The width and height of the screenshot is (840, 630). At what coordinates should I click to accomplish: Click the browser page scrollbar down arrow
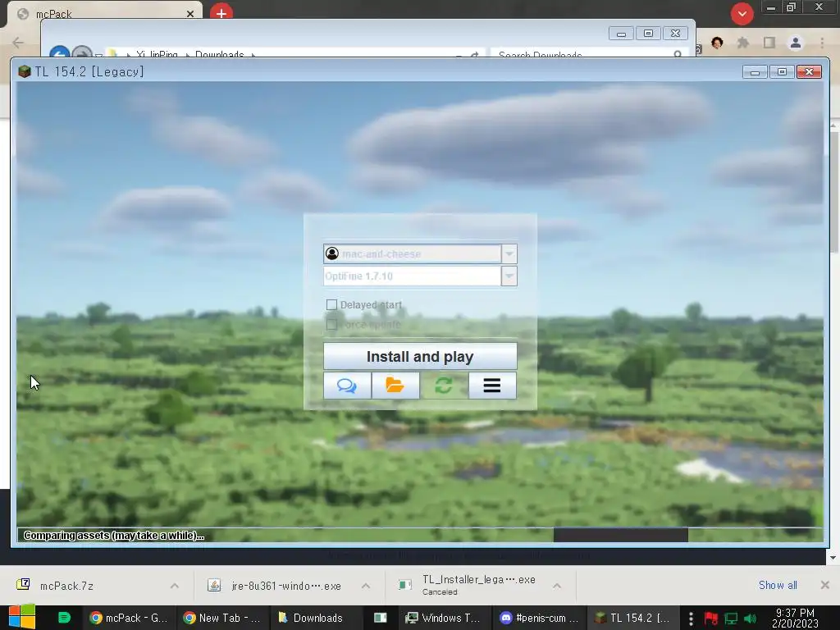point(833,558)
